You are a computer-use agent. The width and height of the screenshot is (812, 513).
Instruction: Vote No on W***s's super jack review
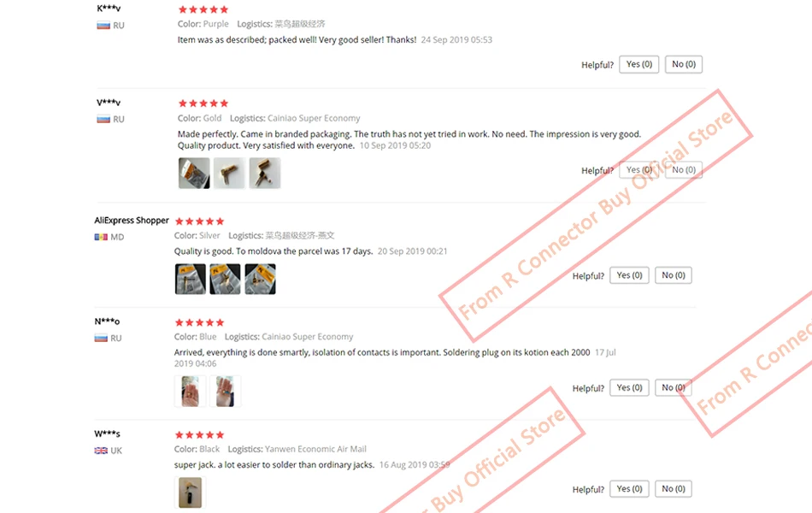pyautogui.click(x=674, y=489)
